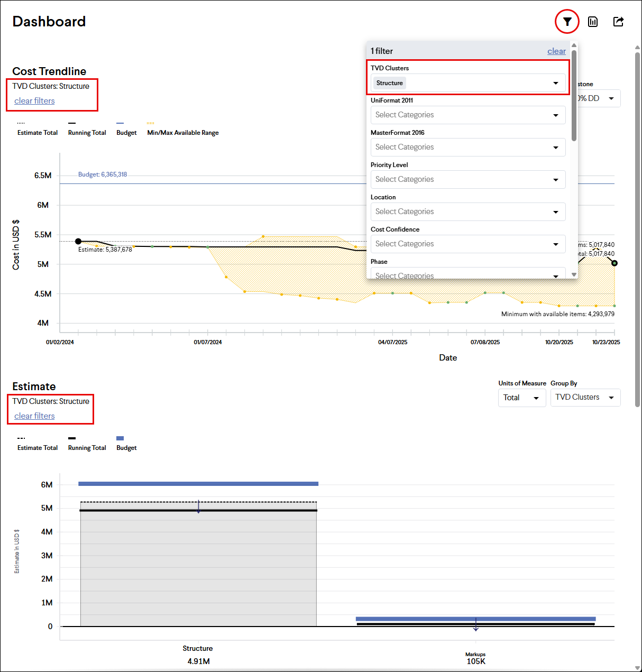The width and height of the screenshot is (642, 672).
Task: Expand the Priority Level dropdown
Action: pos(467,180)
